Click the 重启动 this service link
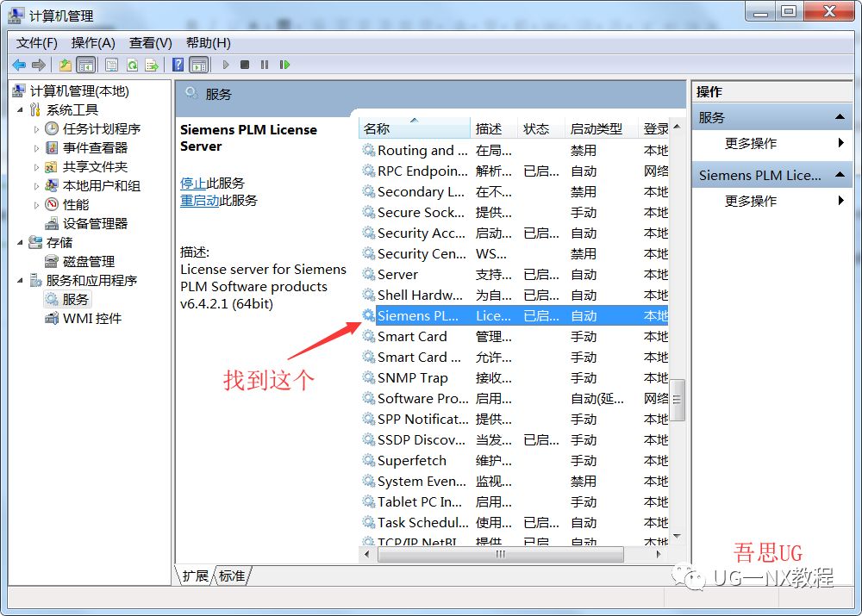 click(x=199, y=201)
